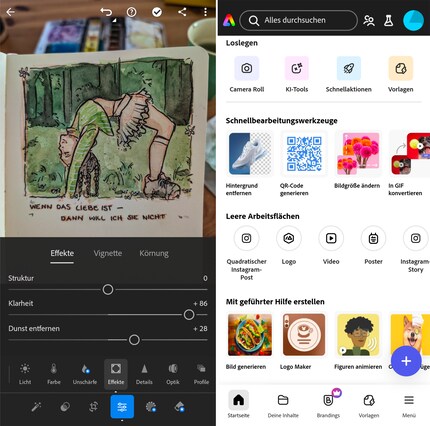Viewport: 430px width, 426px height.
Task: Create a Quadratischer Instagram-Post canvas
Action: [246, 253]
